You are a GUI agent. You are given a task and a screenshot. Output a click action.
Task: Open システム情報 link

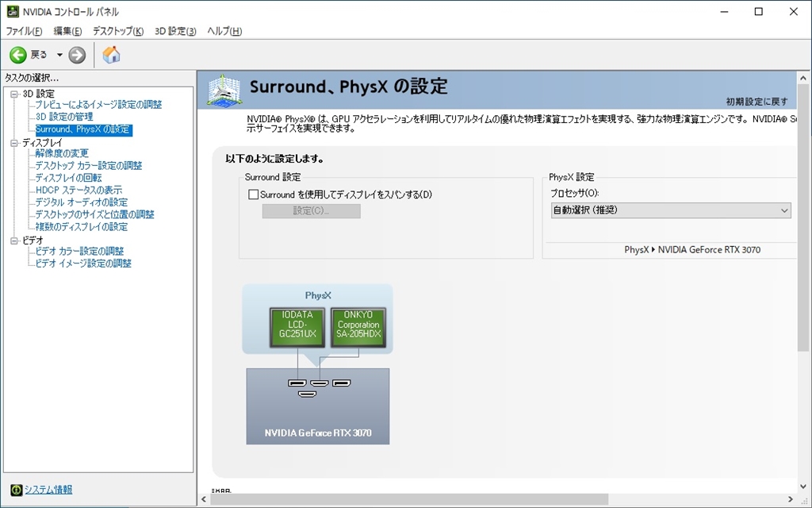coord(48,489)
